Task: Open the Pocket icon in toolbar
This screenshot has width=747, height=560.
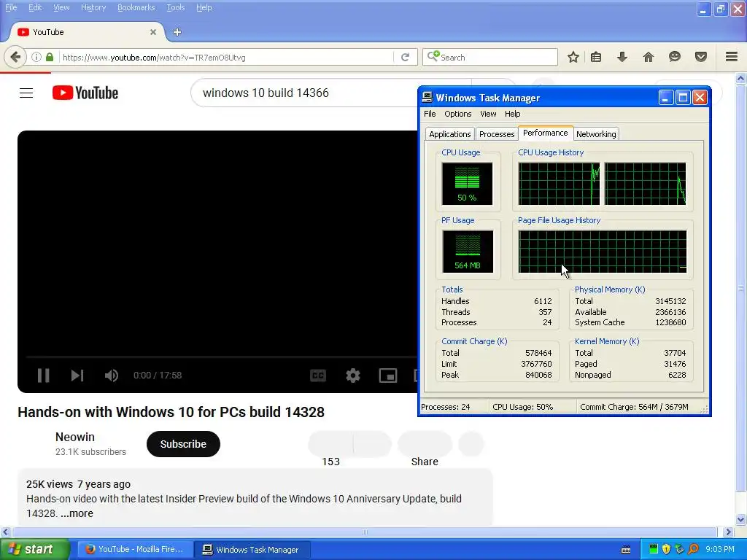Action: [x=701, y=57]
